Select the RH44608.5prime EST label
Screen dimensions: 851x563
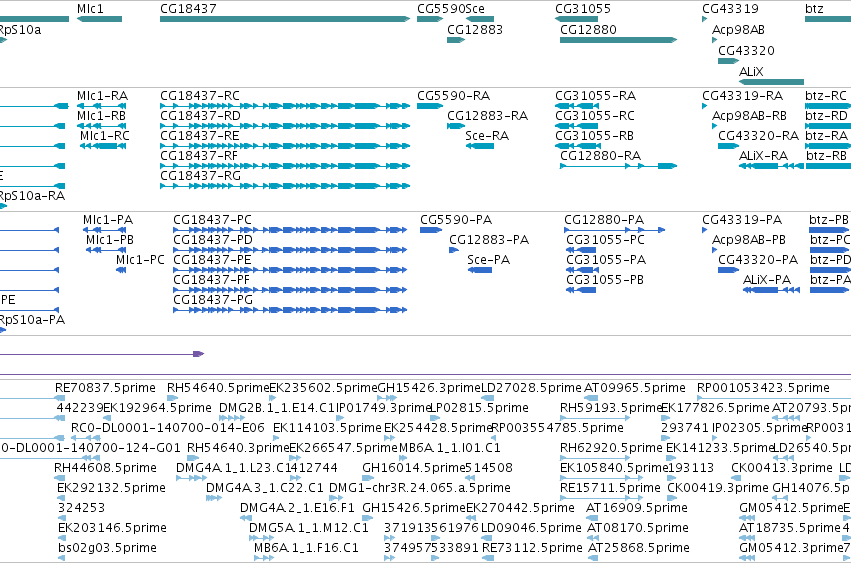[105, 468]
